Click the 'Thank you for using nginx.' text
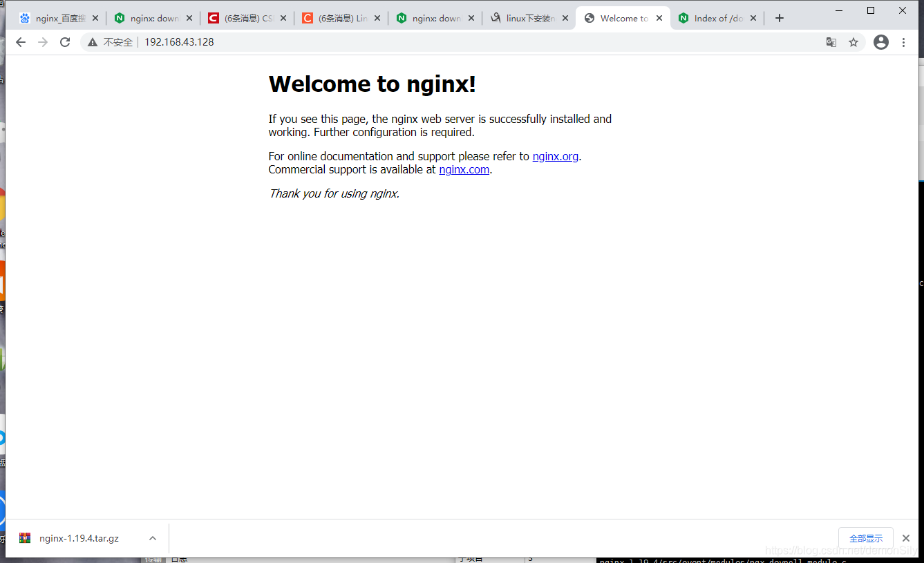The width and height of the screenshot is (924, 563). (334, 193)
